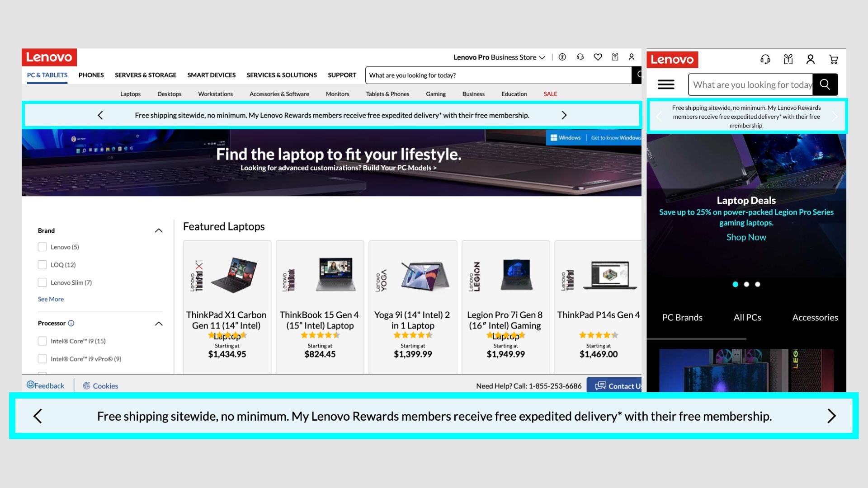
Task: Collapse the Brand filter section
Action: [159, 230]
